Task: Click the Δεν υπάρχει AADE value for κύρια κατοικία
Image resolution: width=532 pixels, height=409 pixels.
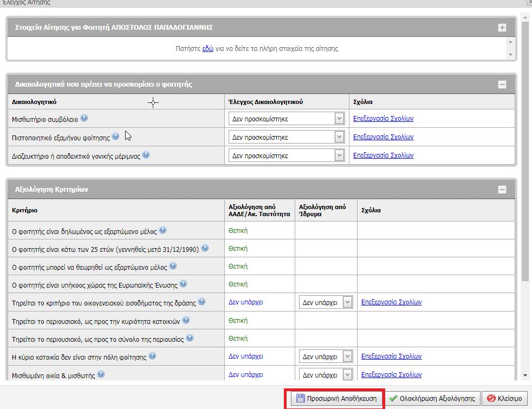Action: [x=245, y=356]
